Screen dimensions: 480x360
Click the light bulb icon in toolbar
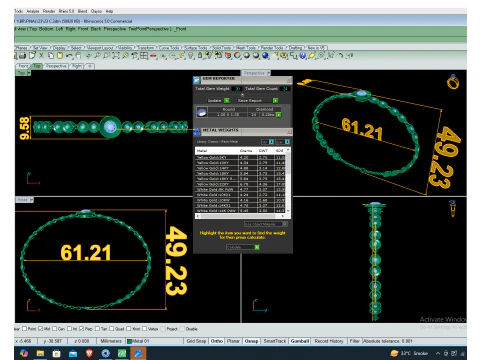191,56
